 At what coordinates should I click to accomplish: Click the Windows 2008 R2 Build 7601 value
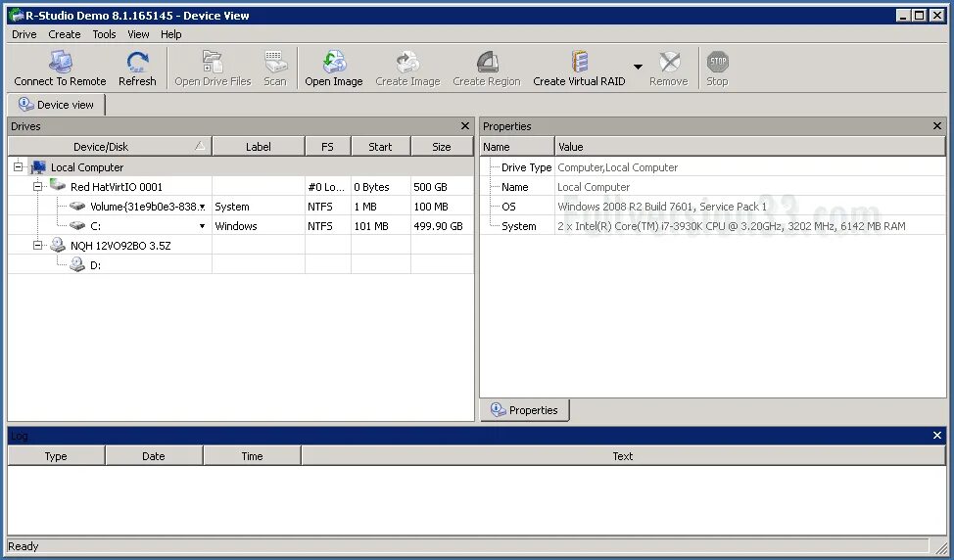click(662, 207)
